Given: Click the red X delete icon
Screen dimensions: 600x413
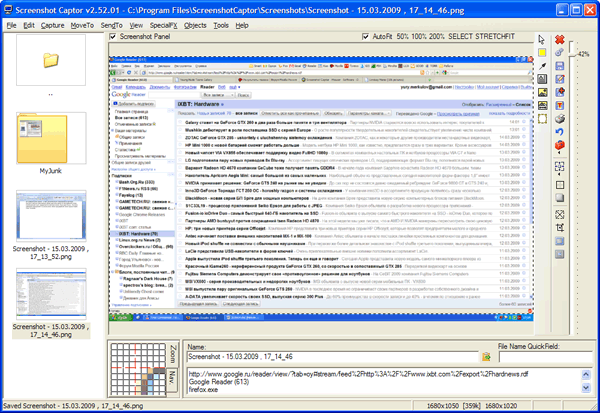Looking at the screenshot, I should point(559,39).
